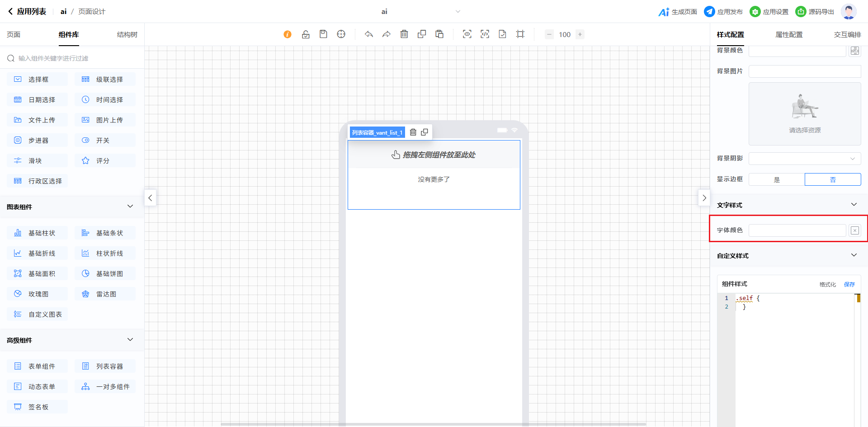Collapse the 文字样式 section
868x427 pixels.
pyautogui.click(x=854, y=205)
